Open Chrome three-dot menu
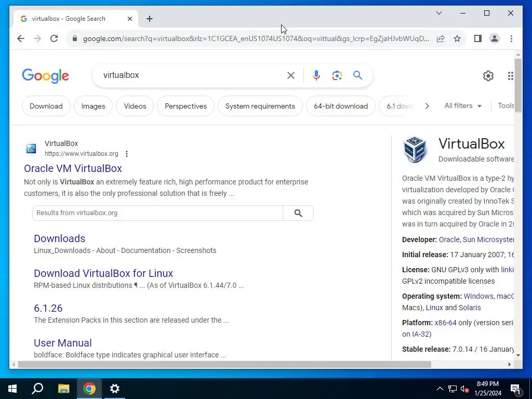The width and height of the screenshot is (532, 399). tap(511, 38)
